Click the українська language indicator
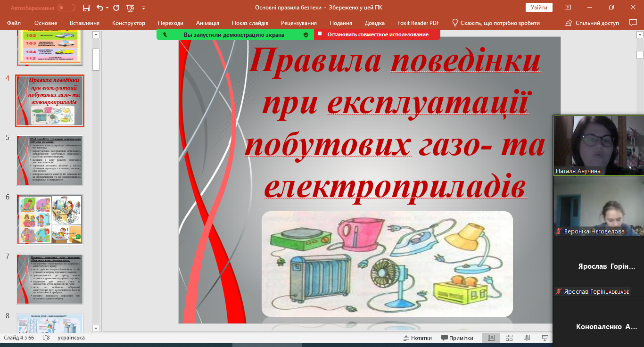This screenshot has width=644, height=347. [71, 338]
